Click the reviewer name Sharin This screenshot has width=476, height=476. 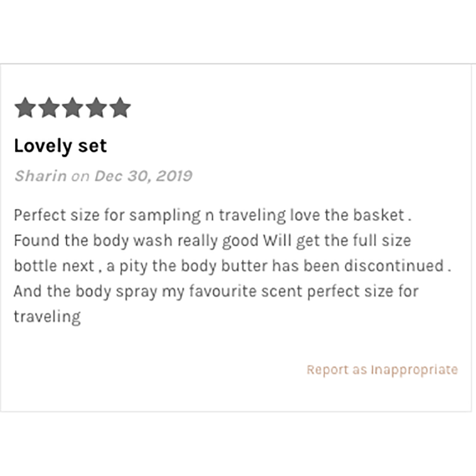pos(40,176)
